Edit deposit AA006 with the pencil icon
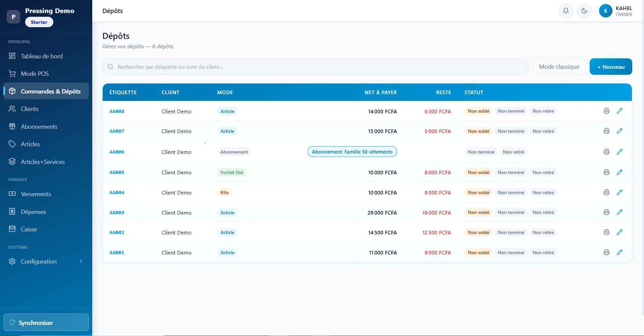 [620, 152]
